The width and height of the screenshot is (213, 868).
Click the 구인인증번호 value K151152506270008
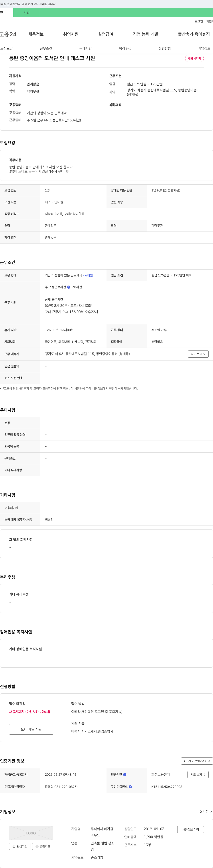click(167, 787)
